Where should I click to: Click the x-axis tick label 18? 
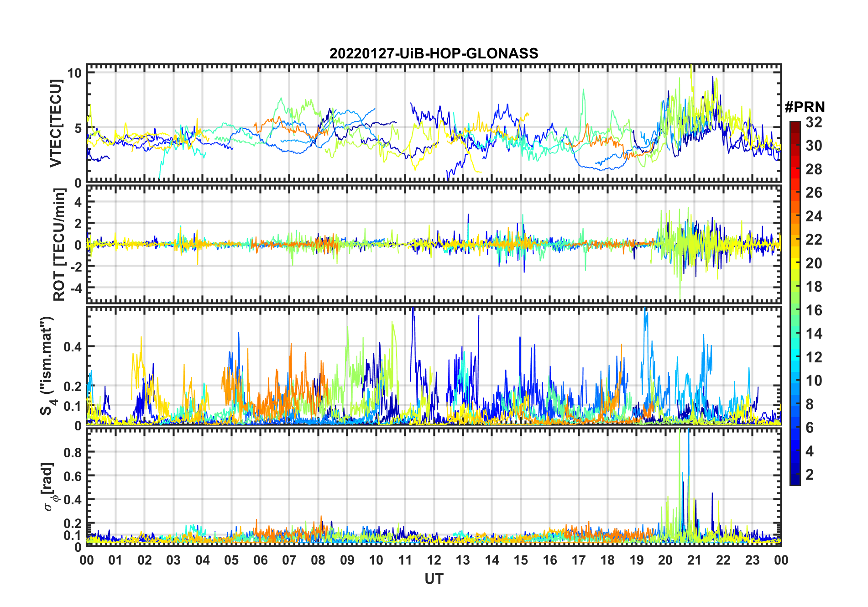point(607,560)
